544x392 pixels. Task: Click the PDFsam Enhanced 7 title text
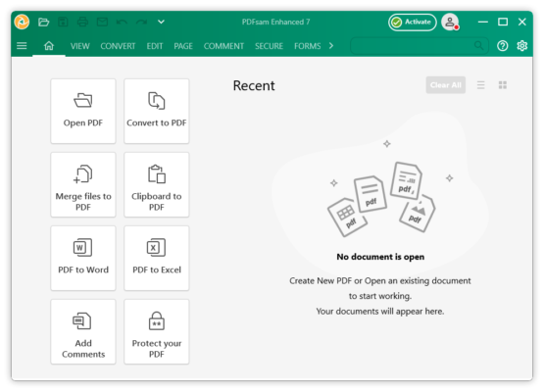coord(275,23)
